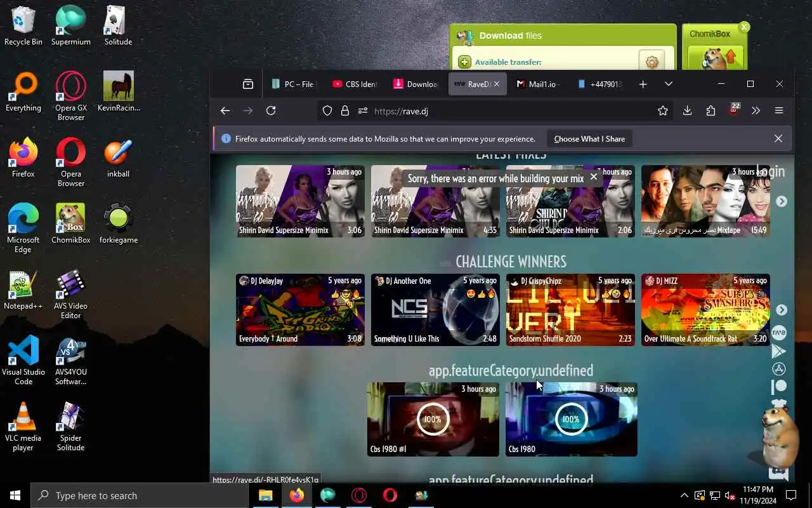Viewport: 812px width, 508px height.
Task: Switch to the +4479013 tab
Action: (x=598, y=84)
